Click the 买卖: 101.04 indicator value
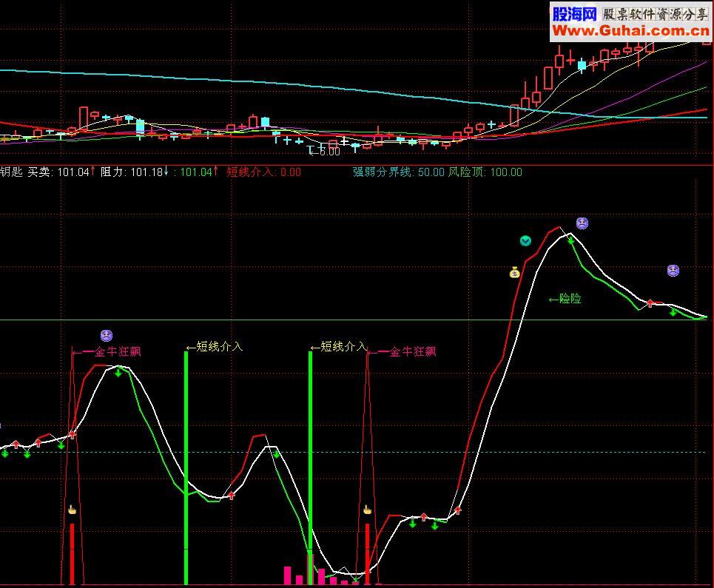714x588 pixels. pos(61,172)
